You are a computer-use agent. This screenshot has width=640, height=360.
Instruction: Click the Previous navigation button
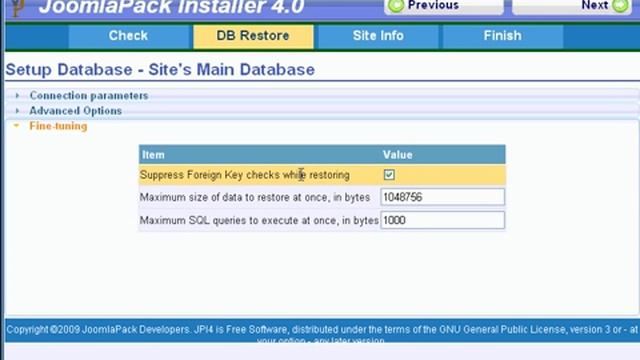click(444, 7)
